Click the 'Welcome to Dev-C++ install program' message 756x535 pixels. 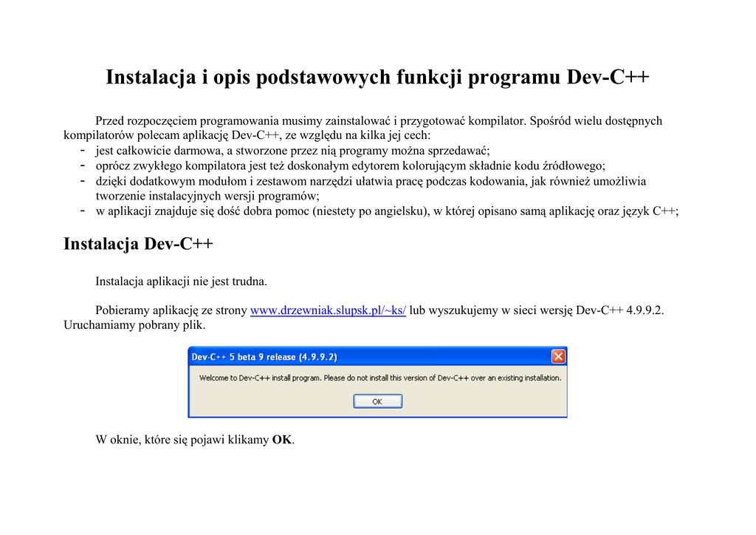click(x=380, y=378)
